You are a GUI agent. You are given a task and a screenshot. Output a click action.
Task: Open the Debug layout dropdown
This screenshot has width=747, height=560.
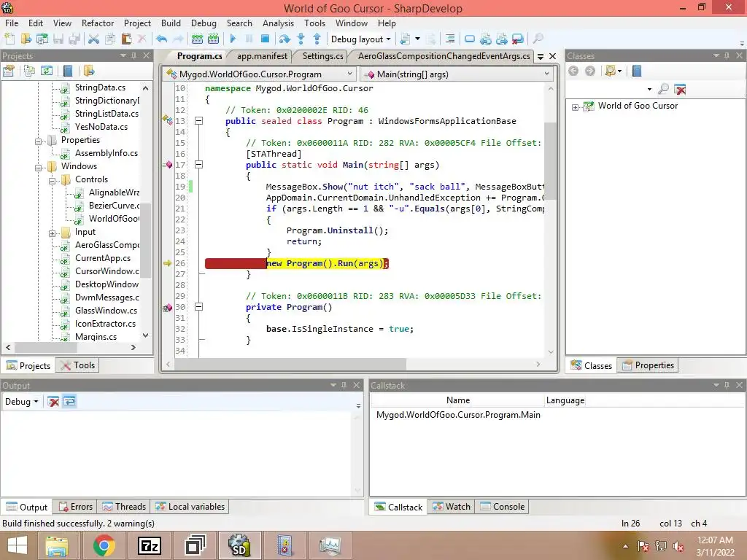360,39
